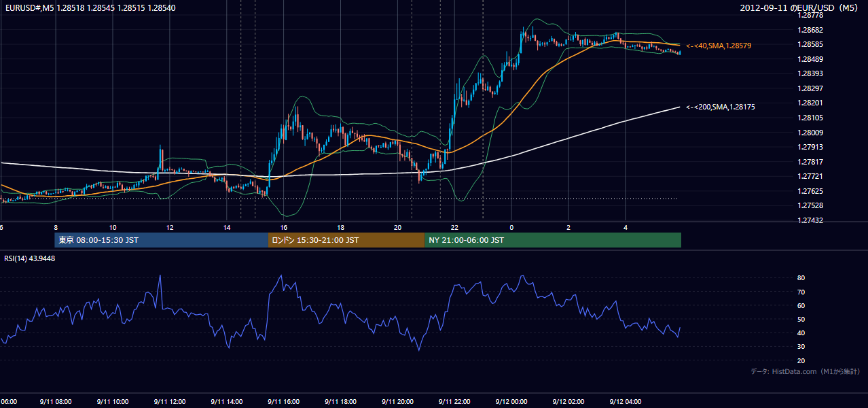Click the RSI(14) 43.9448 indicator label
Image resolution: width=868 pixels, height=408 pixels.
click(30, 258)
